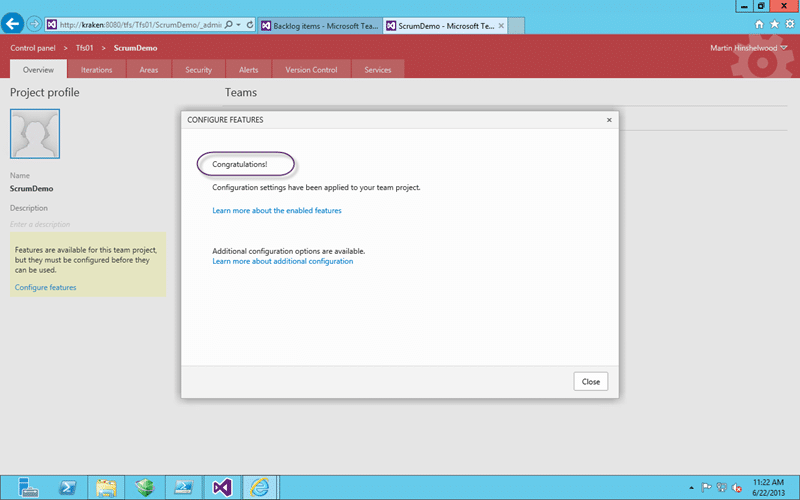Open browser Tools gear icon

790,24
